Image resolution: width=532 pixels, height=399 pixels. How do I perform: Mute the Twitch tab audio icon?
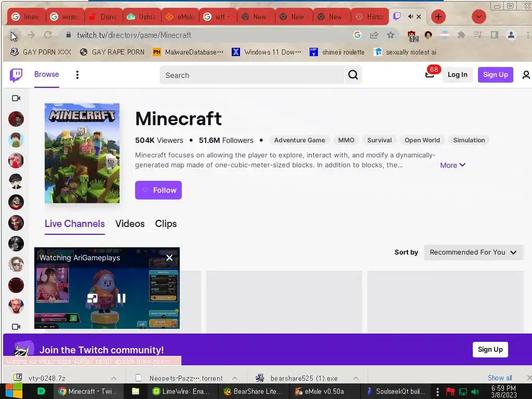(x=410, y=16)
